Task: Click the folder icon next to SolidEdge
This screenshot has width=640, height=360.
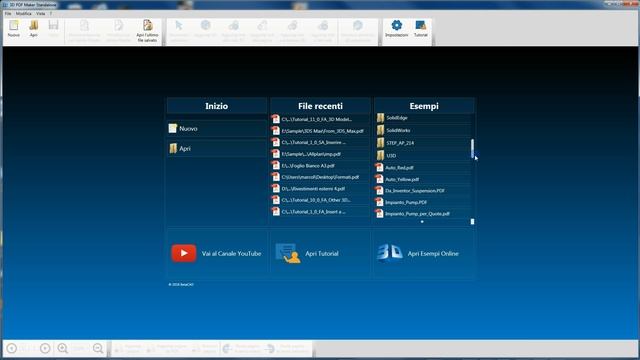Action: [380, 118]
